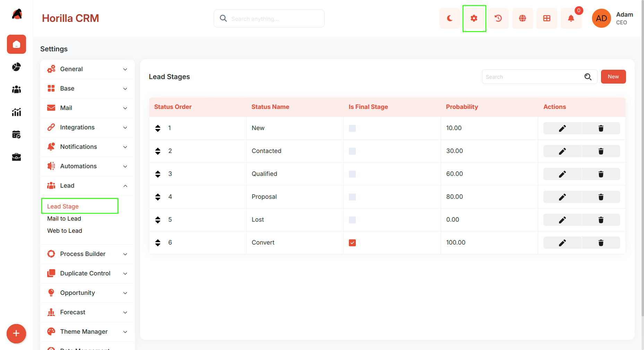
Task: Open the briefcase sidebar icon
Action: point(16,157)
